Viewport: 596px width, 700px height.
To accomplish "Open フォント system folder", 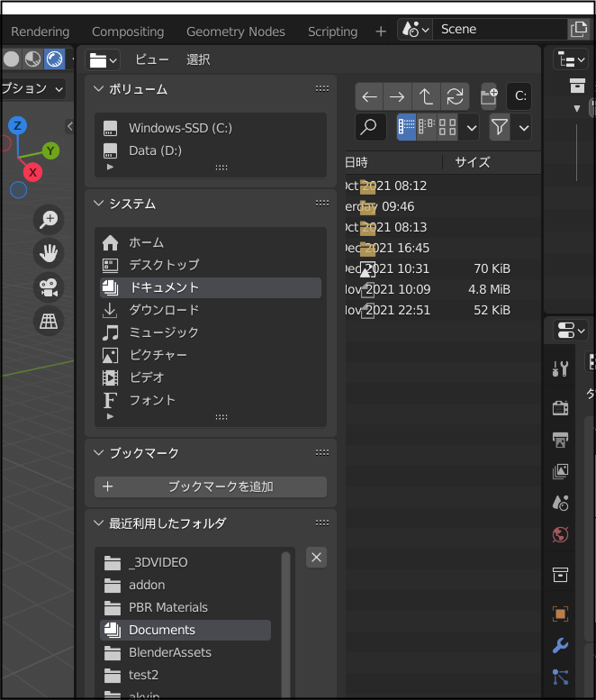I will (211, 400).
